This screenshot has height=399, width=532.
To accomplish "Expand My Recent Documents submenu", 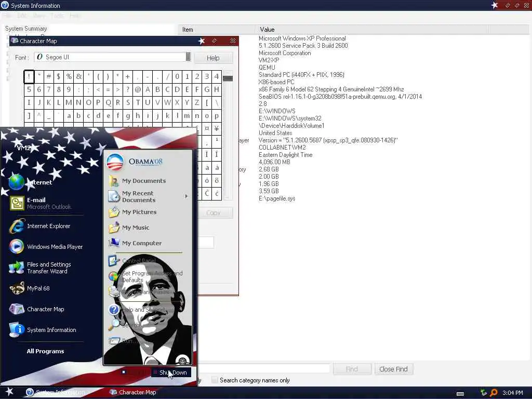I will [x=148, y=196].
